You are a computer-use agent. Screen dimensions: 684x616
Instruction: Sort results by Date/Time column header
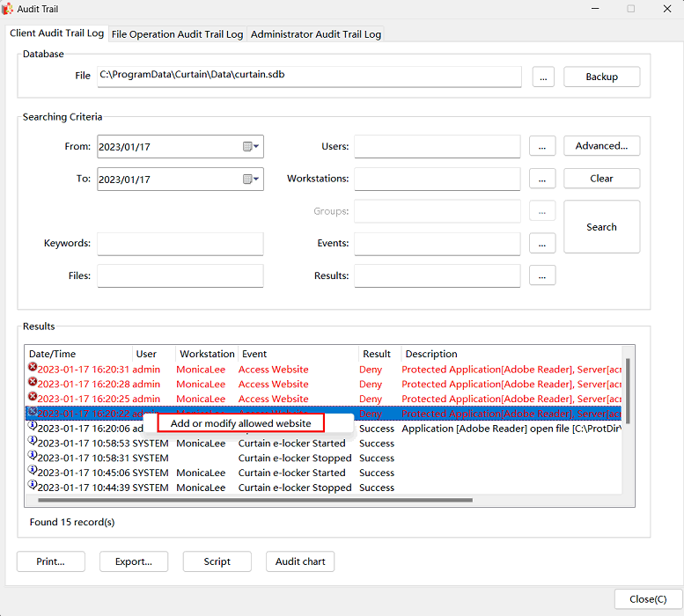(x=77, y=354)
